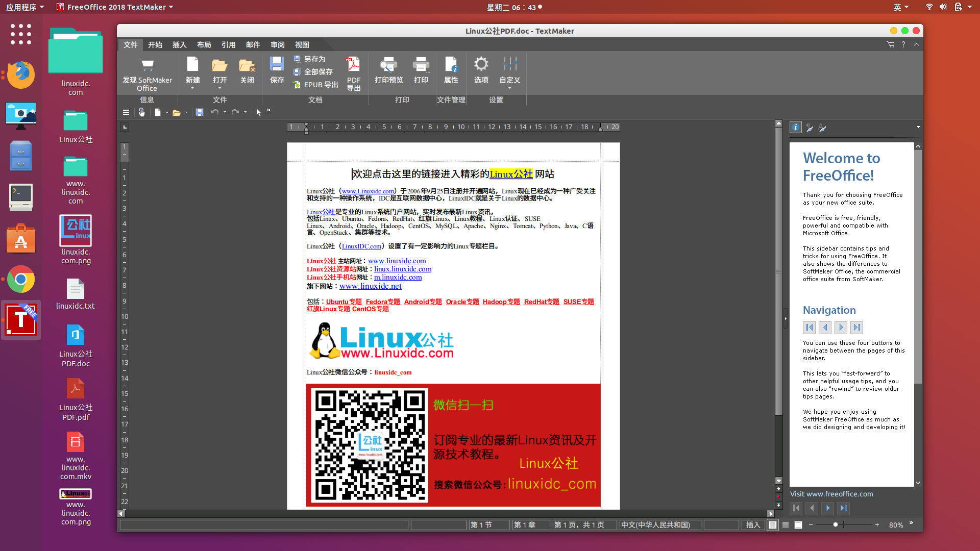This screenshot has height=551, width=980.
Task: Toggle touch mode hand icon
Action: (x=141, y=112)
